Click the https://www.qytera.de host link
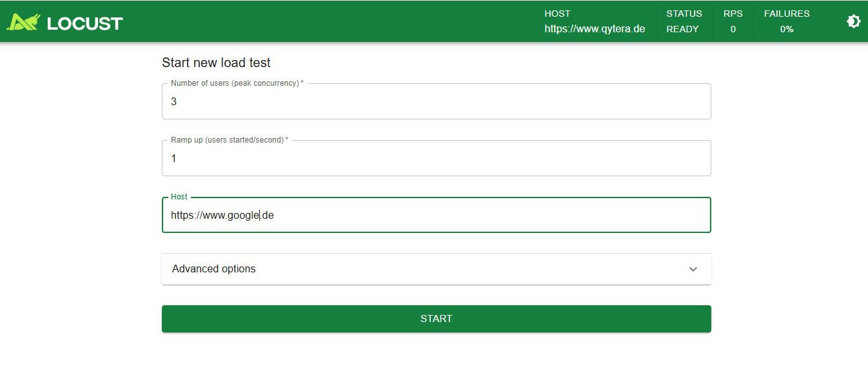This screenshot has width=868, height=373. [x=594, y=29]
